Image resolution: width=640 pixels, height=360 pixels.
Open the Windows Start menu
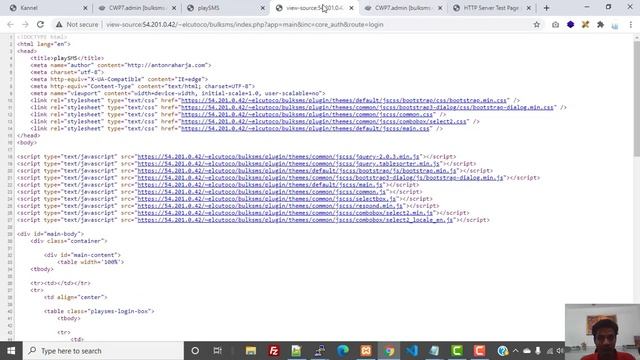[x=11, y=351]
